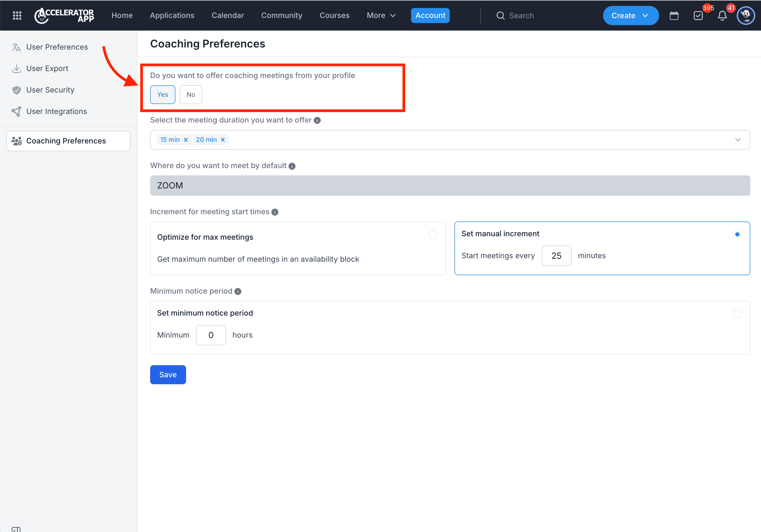Viewport: 761px width, 532px height.
Task: Remove the 15 min duration tag
Action: click(186, 139)
